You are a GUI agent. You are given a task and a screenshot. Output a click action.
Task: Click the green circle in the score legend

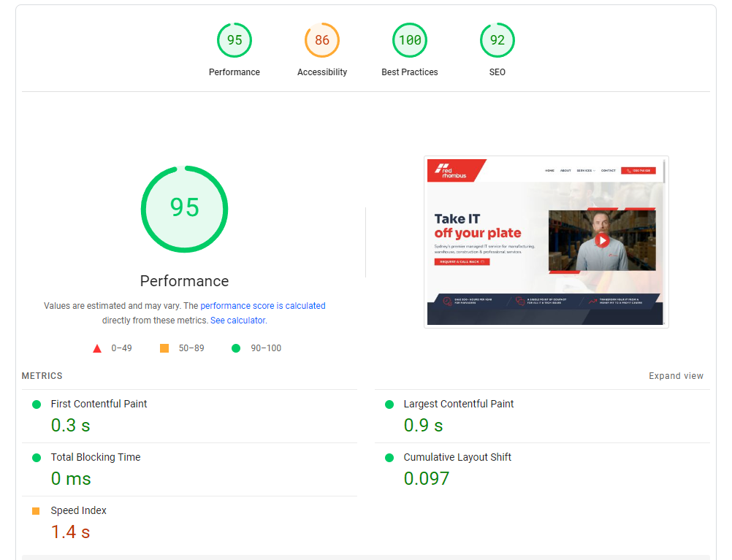pos(235,348)
